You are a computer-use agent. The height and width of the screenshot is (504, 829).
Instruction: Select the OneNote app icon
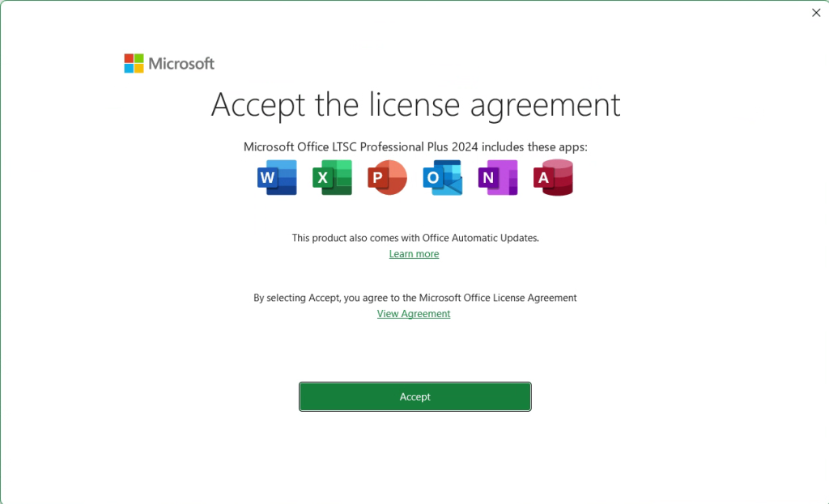(x=497, y=177)
